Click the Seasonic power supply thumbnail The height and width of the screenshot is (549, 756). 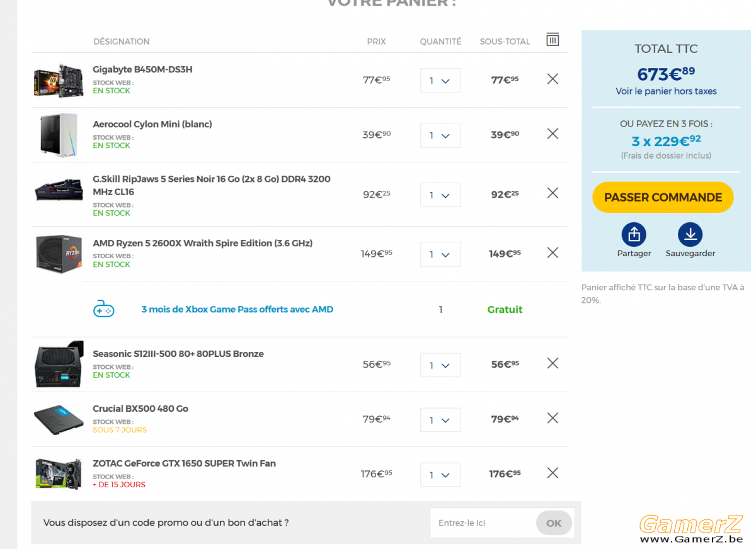tap(59, 364)
